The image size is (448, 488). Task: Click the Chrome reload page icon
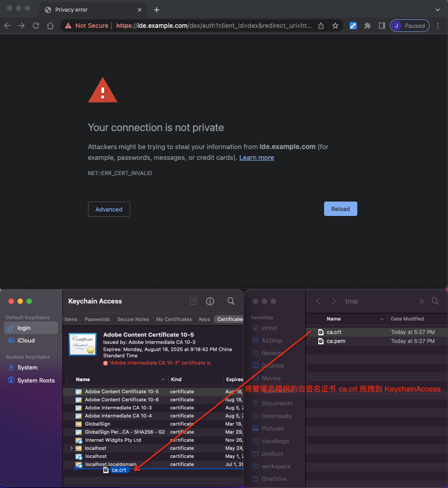(36, 26)
